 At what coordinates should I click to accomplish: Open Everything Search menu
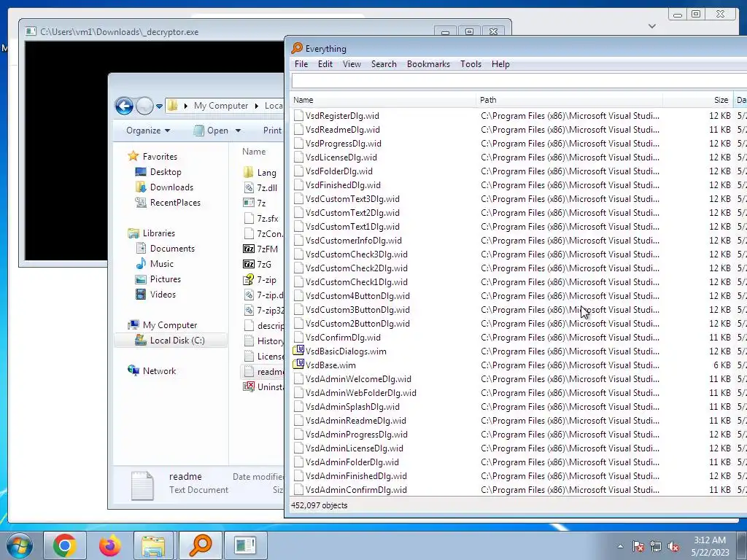(384, 64)
